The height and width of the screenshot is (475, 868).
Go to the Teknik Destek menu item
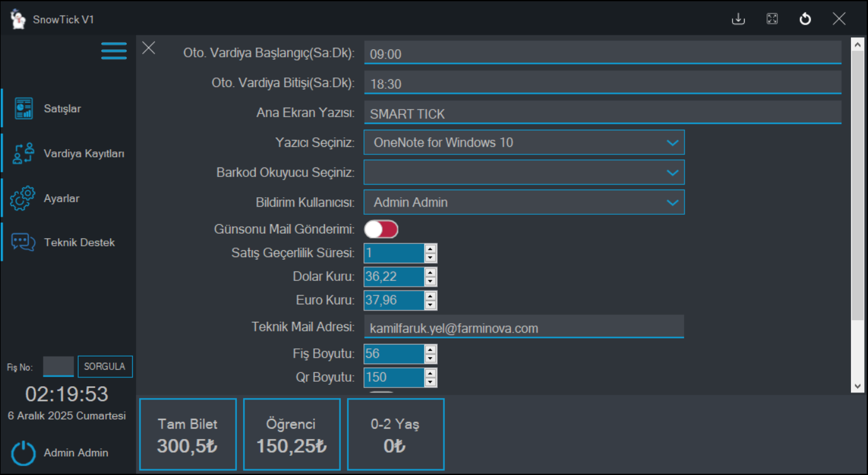79,243
